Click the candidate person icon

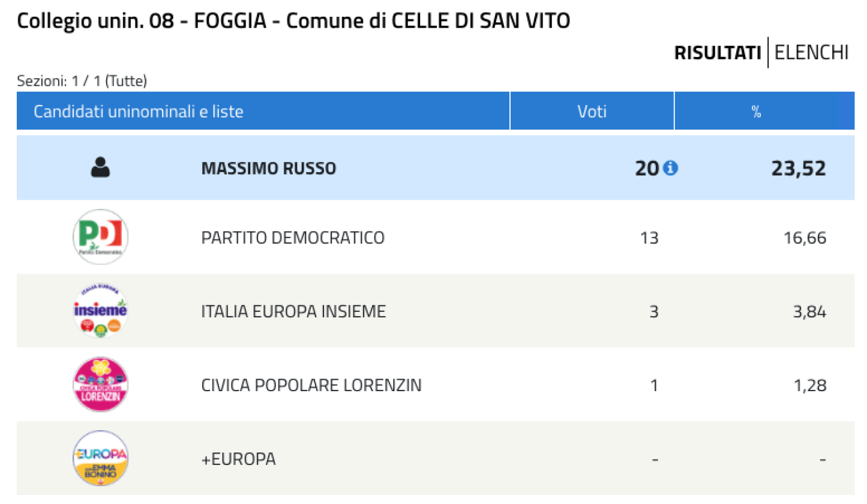(x=101, y=168)
